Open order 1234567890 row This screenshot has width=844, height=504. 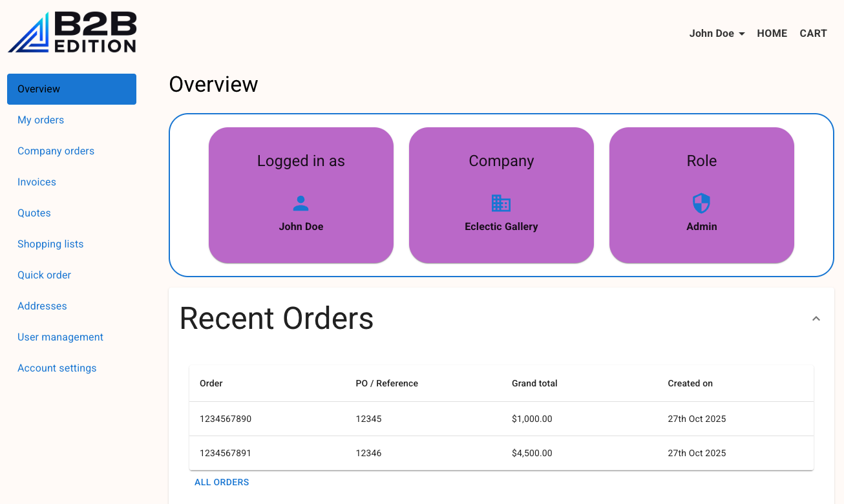point(226,419)
